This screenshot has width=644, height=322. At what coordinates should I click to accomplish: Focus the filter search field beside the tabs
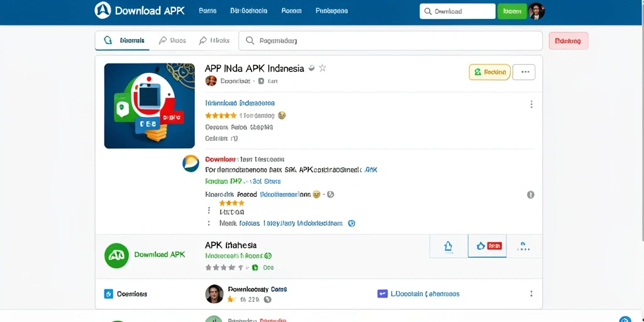coord(390,41)
